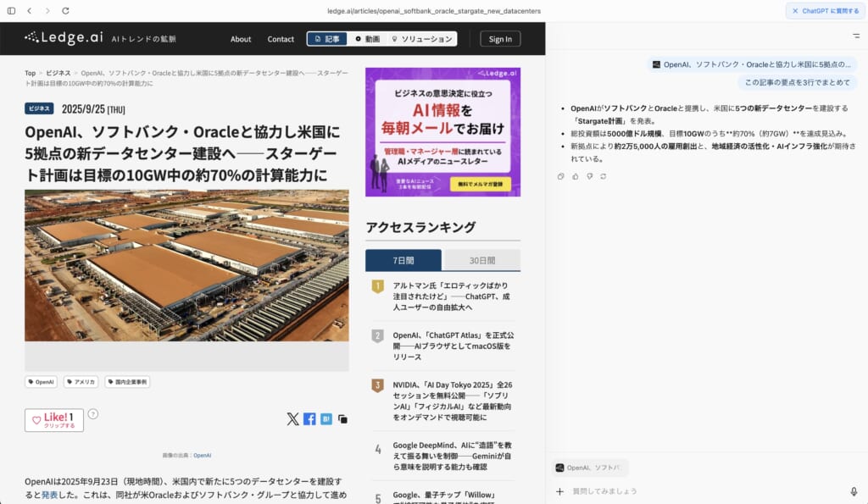The height and width of the screenshot is (504, 868).
Task: Share the article on X
Action: click(x=294, y=418)
